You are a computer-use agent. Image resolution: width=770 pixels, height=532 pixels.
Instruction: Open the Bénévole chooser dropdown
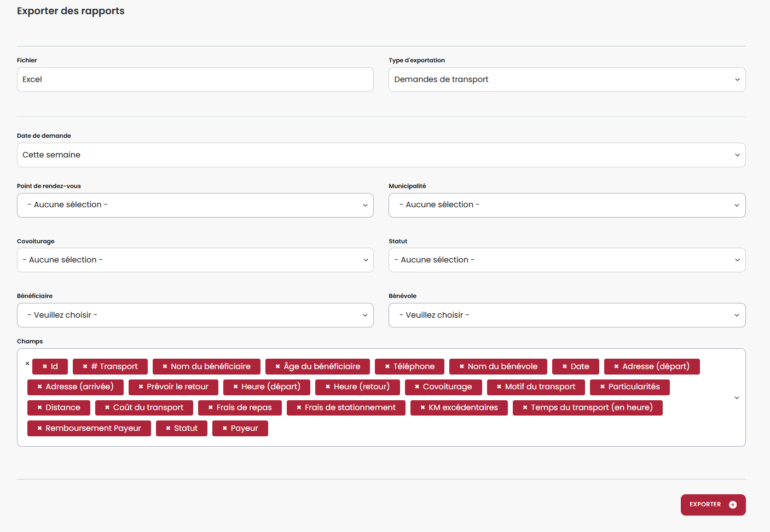[x=566, y=315]
